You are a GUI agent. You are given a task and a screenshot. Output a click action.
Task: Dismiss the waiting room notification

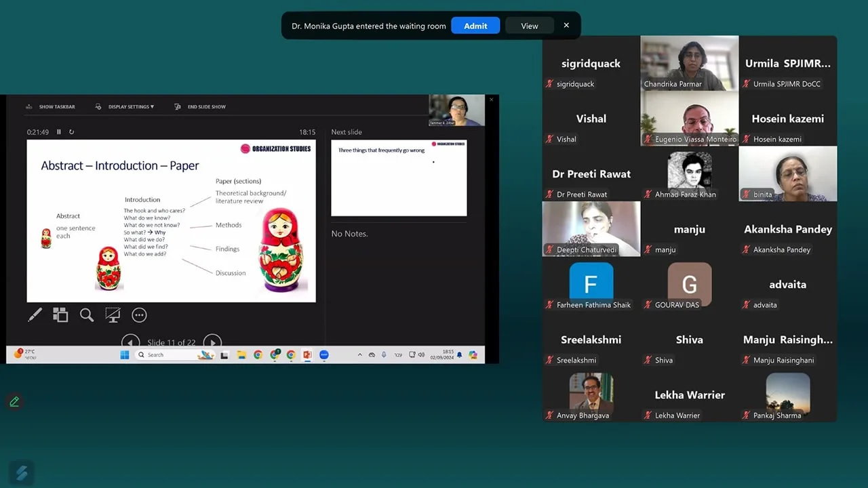click(x=566, y=26)
